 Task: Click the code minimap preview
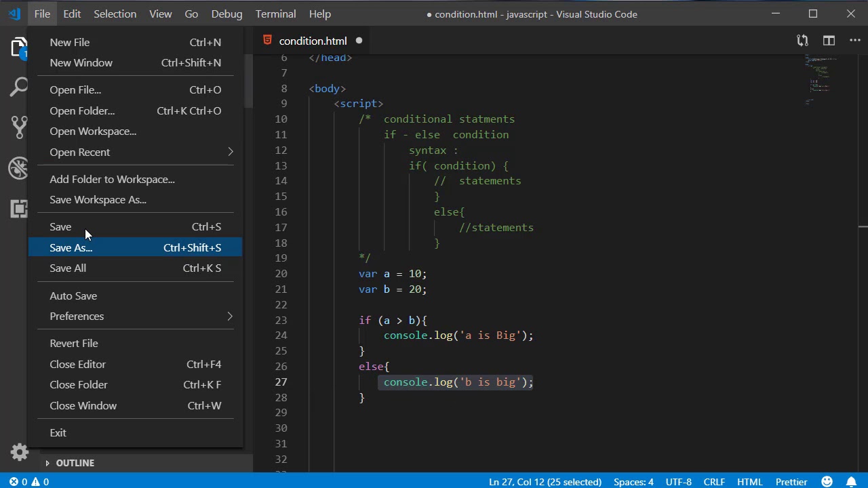(x=821, y=80)
